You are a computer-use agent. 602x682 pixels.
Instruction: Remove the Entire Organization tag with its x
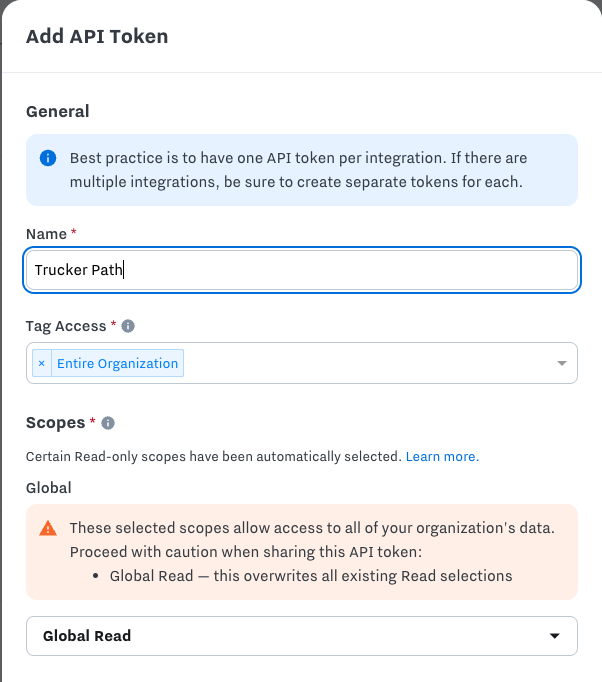[x=41, y=363]
